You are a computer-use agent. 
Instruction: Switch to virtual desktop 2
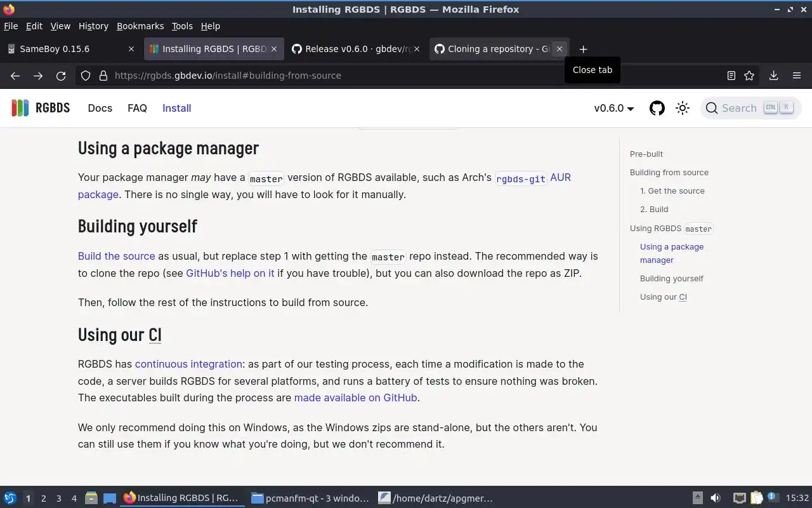click(x=44, y=498)
